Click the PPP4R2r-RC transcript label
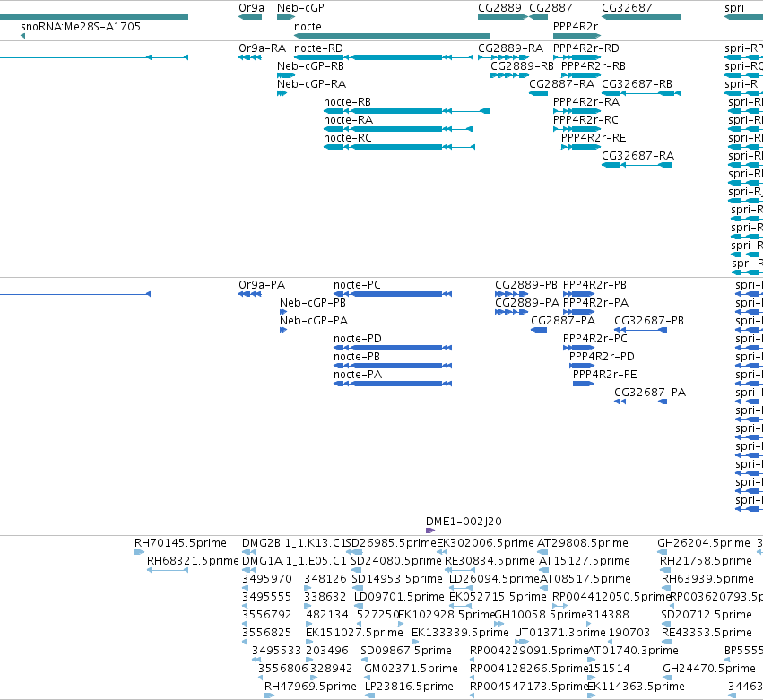The image size is (763, 700). pos(585,120)
